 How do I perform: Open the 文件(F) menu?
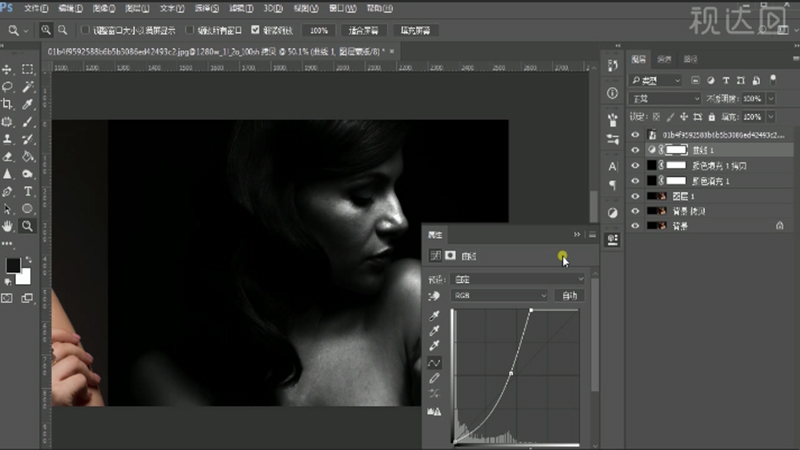36,8
